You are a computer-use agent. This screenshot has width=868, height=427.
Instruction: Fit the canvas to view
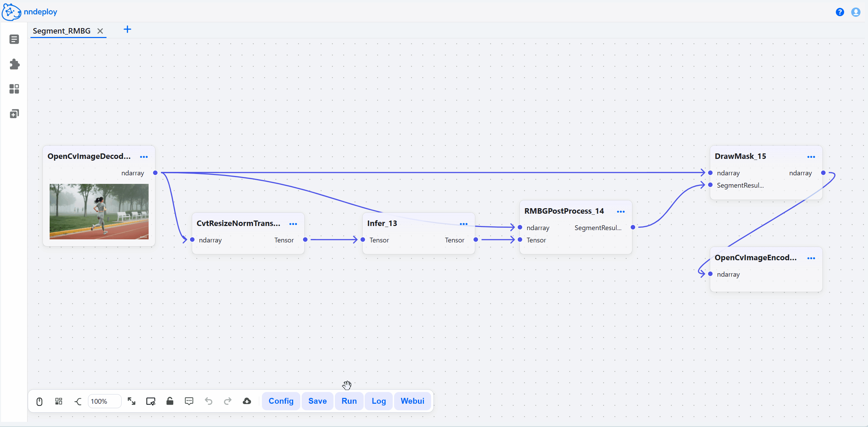(x=131, y=401)
